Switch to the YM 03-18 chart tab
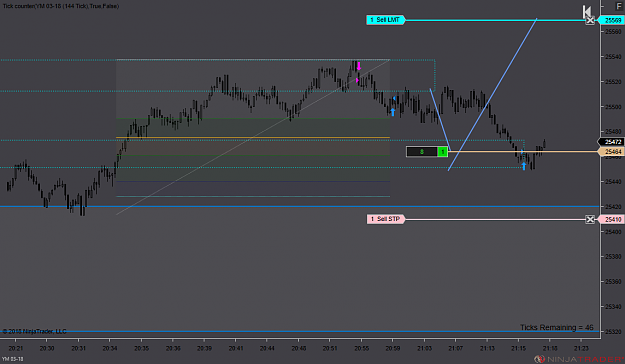Viewport: 625px width, 364px height. pyautogui.click(x=12, y=359)
